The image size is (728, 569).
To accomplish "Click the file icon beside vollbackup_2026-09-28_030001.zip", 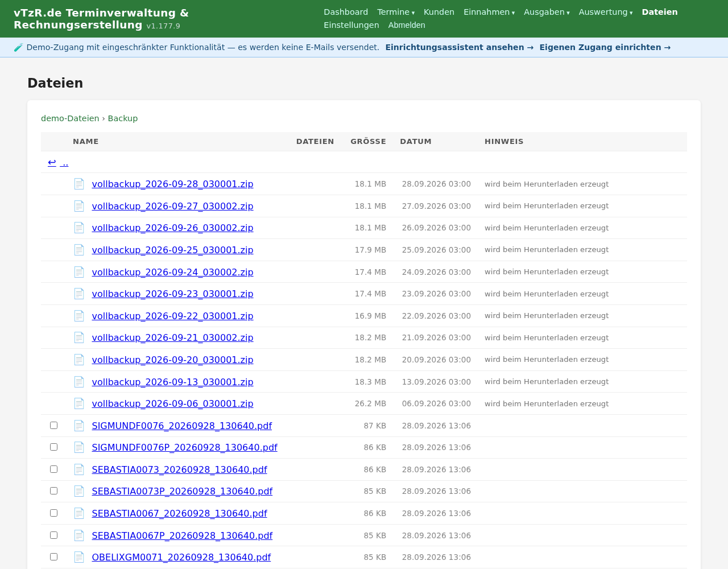I will (79, 184).
